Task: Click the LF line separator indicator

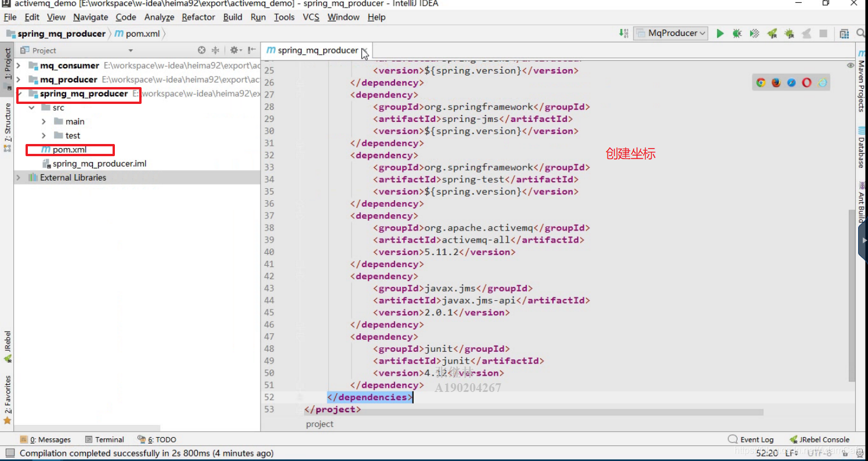Action: [792, 453]
